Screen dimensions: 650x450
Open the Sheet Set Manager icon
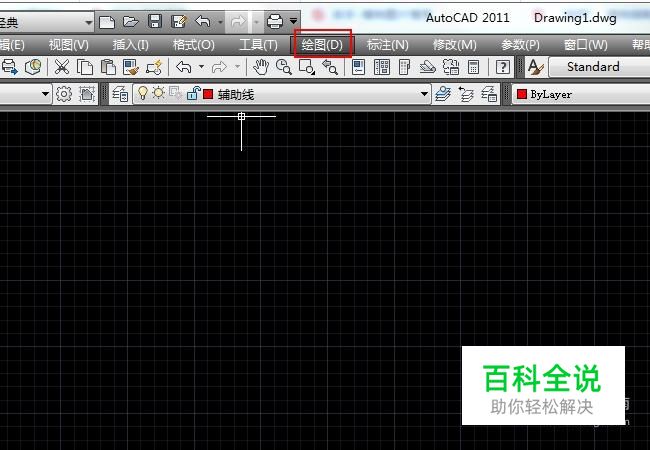(x=427, y=67)
